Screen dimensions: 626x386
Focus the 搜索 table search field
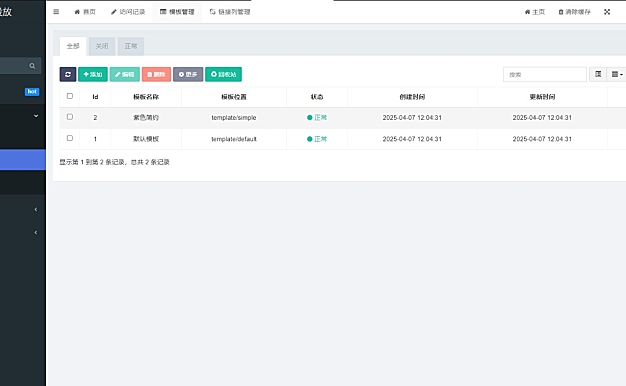[545, 74]
